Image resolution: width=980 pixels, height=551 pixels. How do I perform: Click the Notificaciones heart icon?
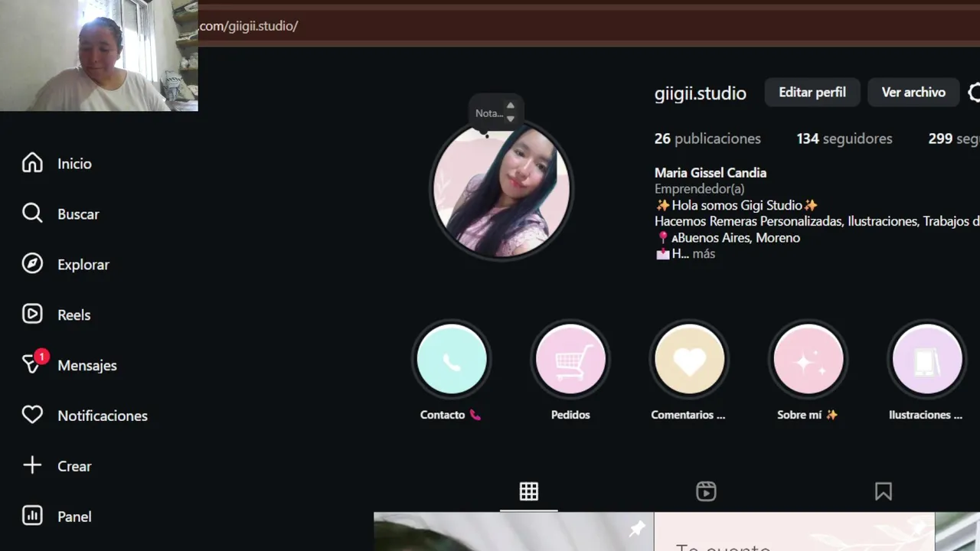(32, 416)
